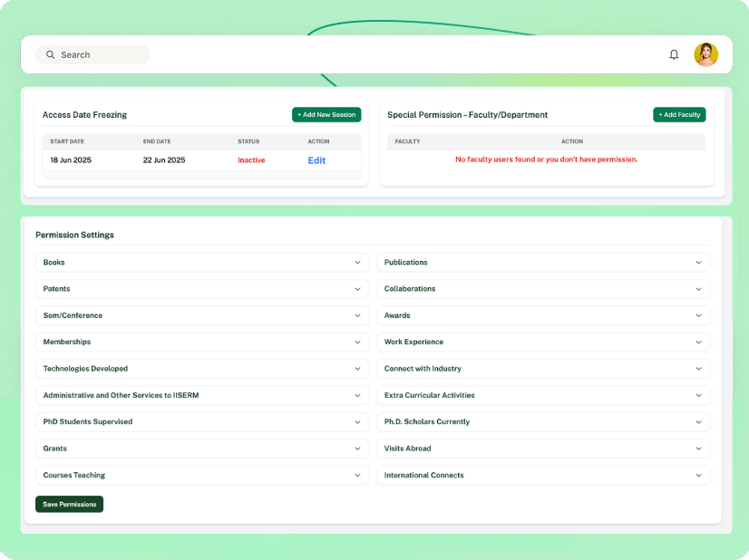The image size is (749, 560).
Task: Expand the Books permission section
Action: [202, 263]
